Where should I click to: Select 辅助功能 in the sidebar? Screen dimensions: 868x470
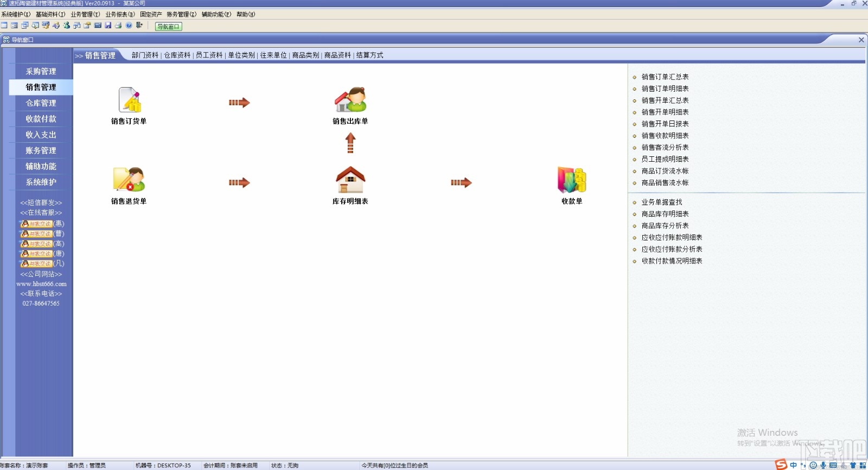point(41,167)
